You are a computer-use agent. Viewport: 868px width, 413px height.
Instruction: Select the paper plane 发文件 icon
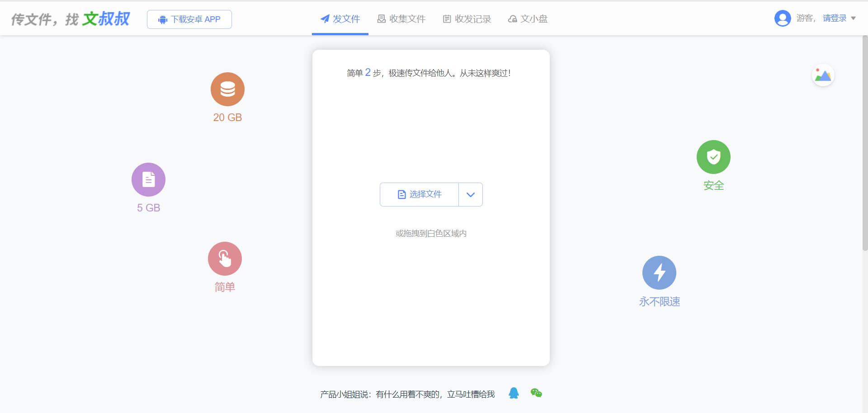(x=325, y=19)
